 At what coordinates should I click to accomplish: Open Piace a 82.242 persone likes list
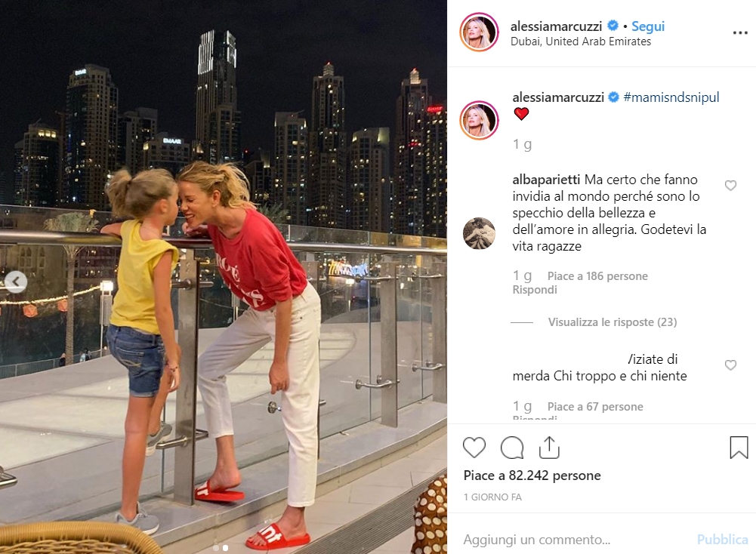click(x=532, y=476)
